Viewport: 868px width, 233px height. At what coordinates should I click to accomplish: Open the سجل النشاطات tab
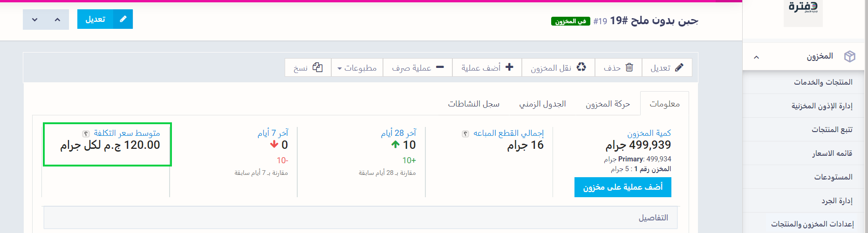(473, 104)
